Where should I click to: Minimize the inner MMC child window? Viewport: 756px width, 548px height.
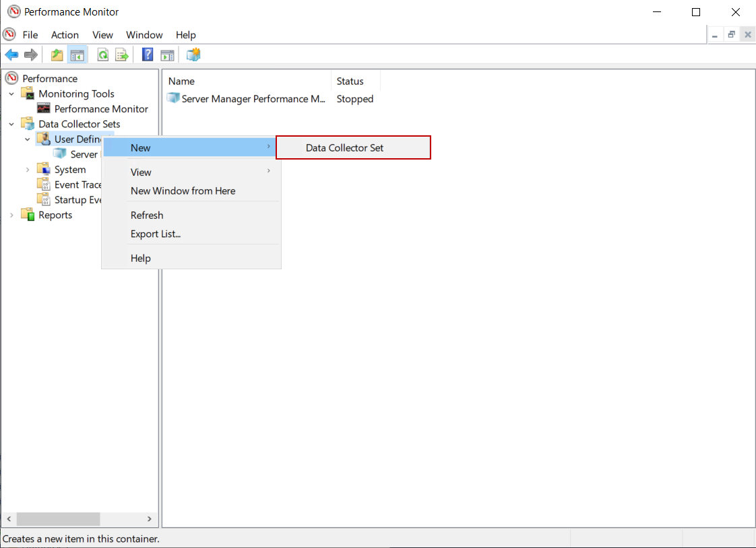(x=714, y=35)
